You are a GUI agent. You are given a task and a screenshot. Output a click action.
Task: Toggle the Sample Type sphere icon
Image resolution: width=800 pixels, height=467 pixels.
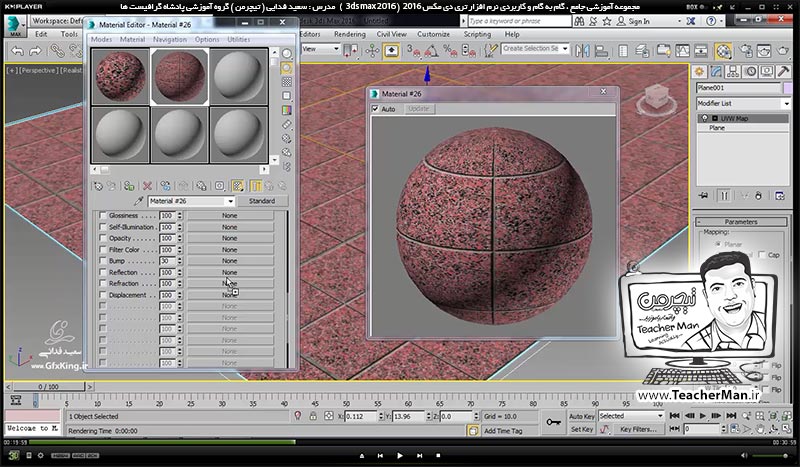[287, 54]
